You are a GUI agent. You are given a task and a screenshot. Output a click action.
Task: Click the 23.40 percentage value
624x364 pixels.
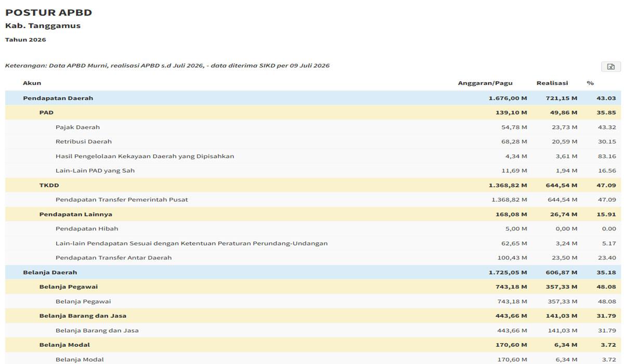[607, 258]
